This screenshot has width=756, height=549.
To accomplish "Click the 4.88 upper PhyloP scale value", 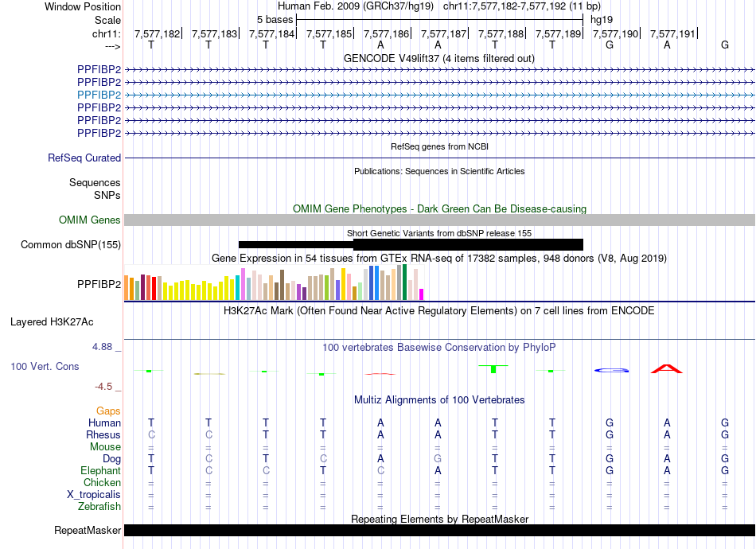I will tap(102, 347).
